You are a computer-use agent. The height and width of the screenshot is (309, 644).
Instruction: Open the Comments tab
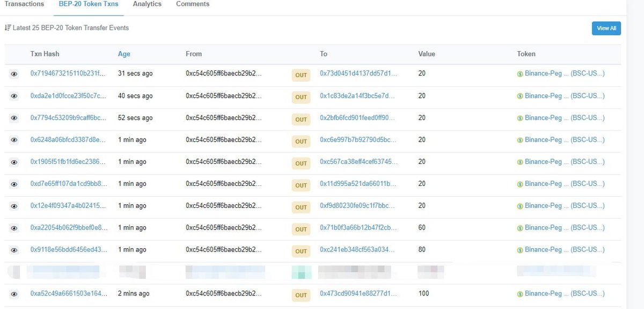click(193, 4)
